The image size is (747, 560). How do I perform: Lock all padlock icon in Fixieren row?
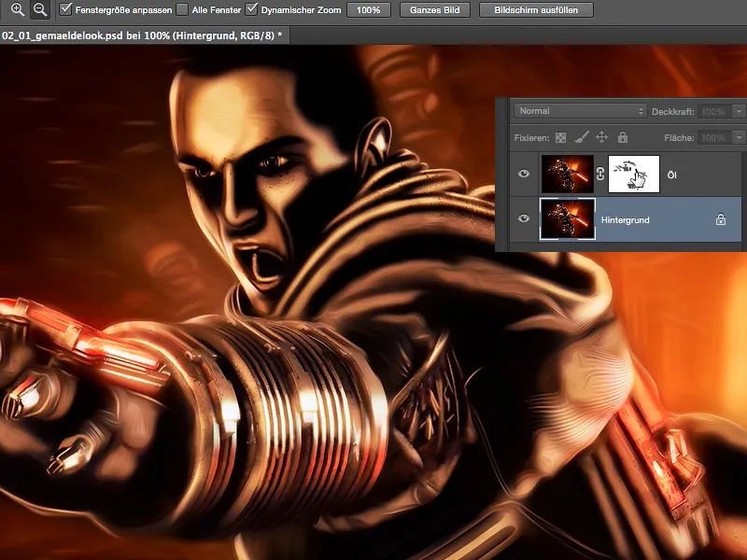pyautogui.click(x=623, y=137)
